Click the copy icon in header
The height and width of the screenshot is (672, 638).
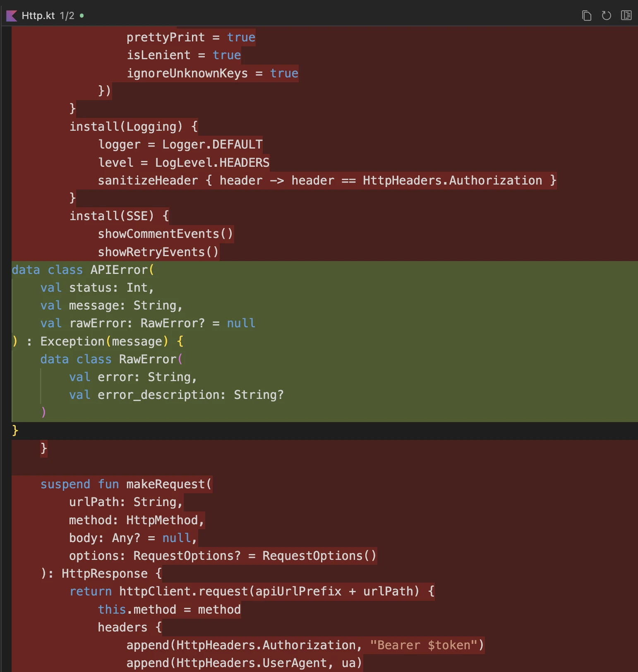586,16
